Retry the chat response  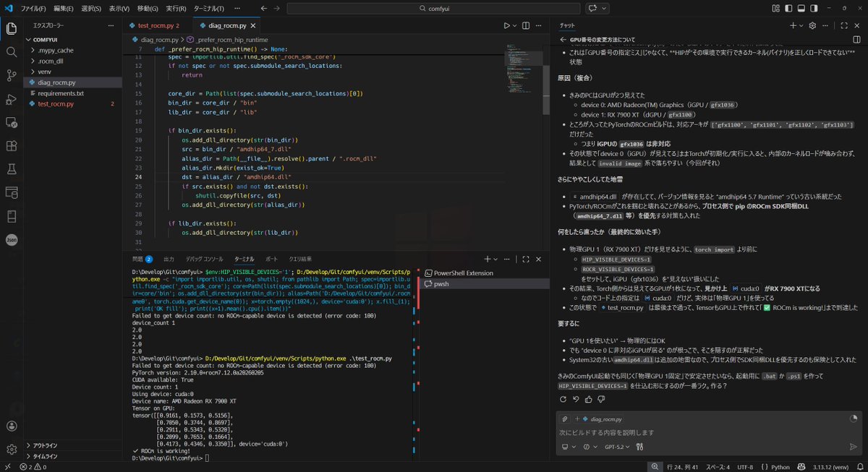[x=563, y=399]
